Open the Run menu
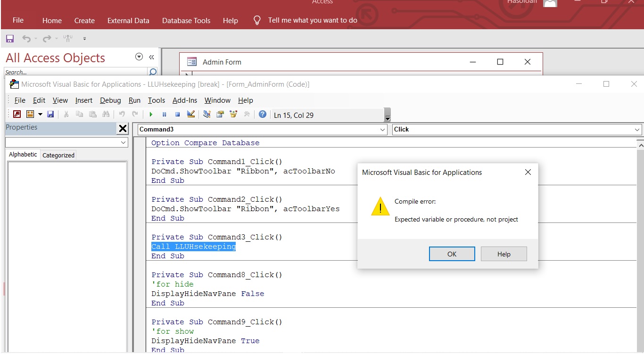Viewport: 644px width, 362px height. [134, 100]
